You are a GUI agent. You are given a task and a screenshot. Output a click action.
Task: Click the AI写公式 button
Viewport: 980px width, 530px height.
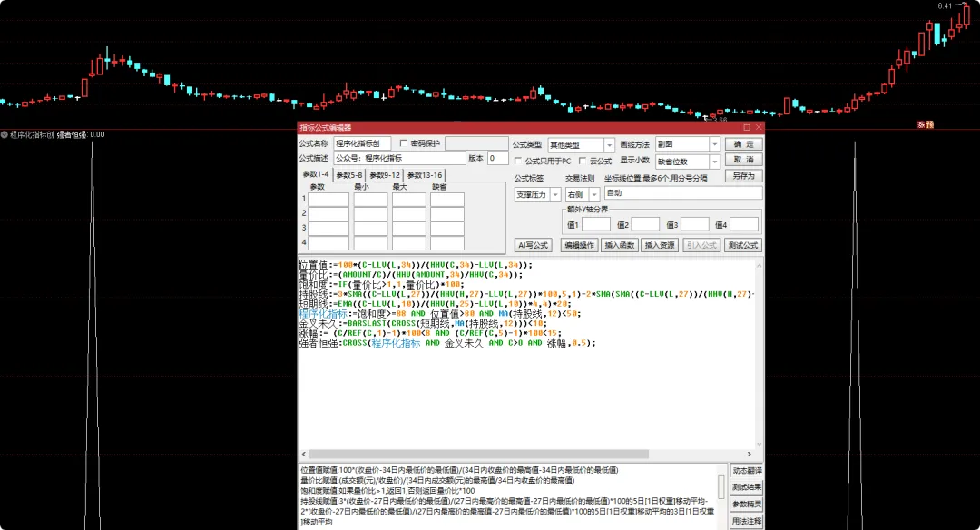click(534, 246)
